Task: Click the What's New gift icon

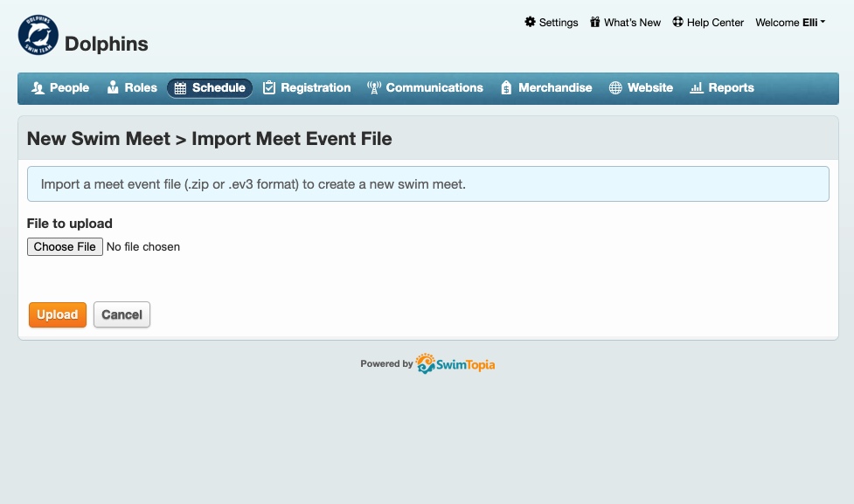Action: point(594,22)
